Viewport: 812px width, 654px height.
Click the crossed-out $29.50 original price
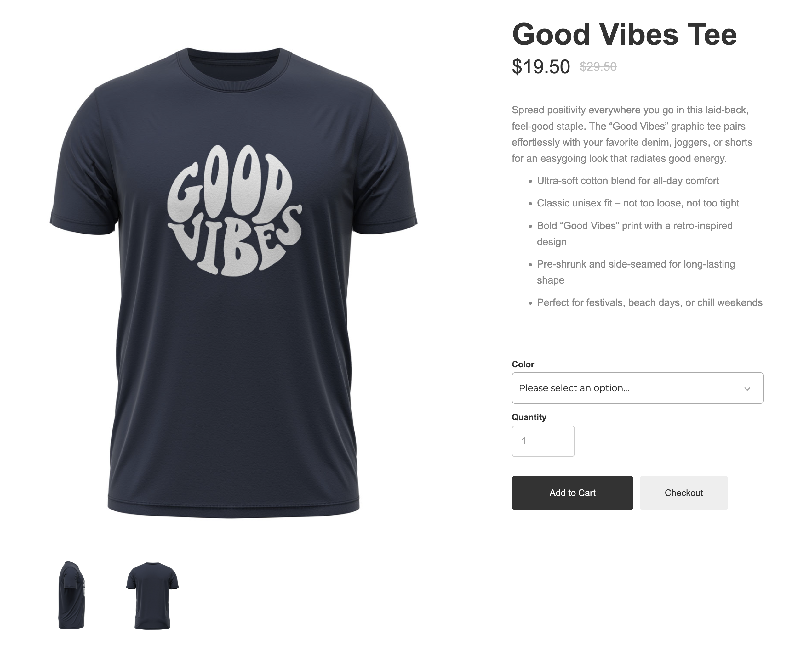pos(598,67)
